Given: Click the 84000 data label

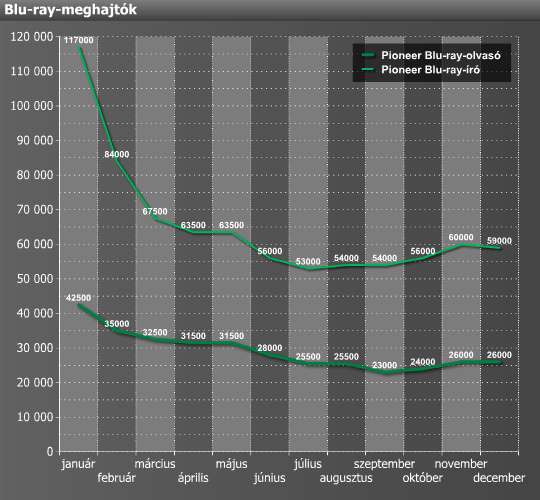Looking at the screenshot, I should (117, 154).
